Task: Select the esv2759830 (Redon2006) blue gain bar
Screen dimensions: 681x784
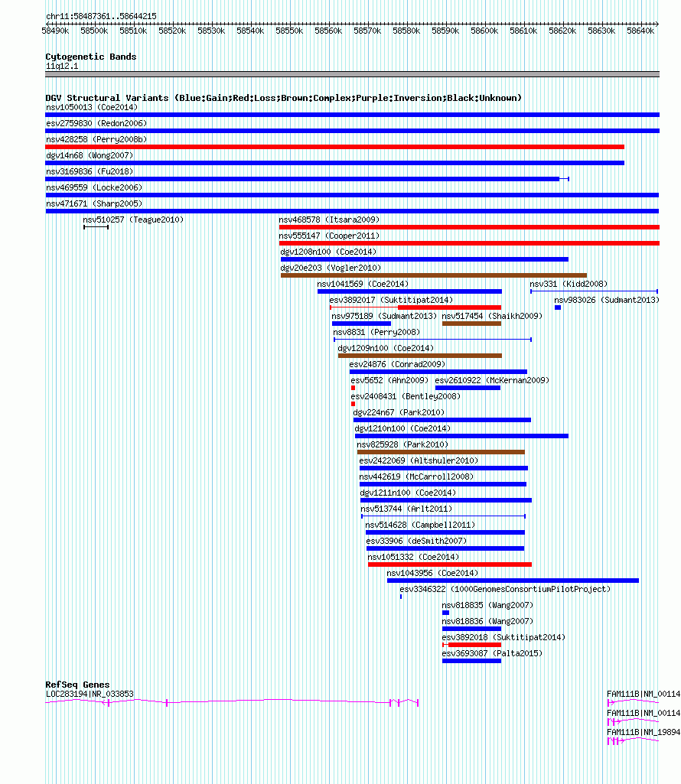Action: [x=352, y=131]
